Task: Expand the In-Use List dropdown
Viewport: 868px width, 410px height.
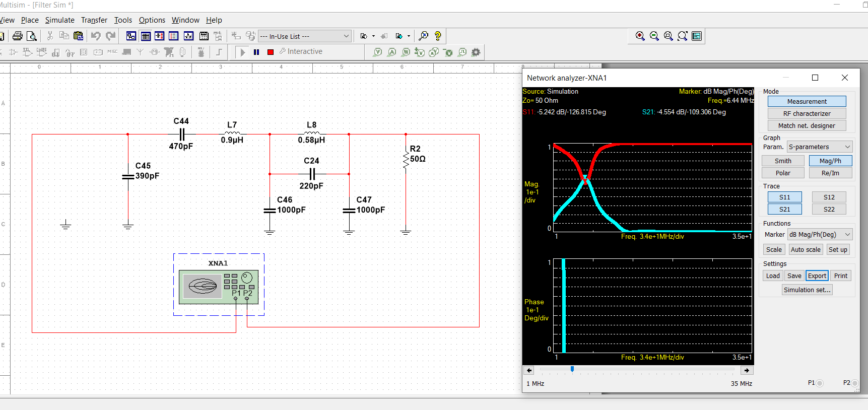Action: click(346, 36)
